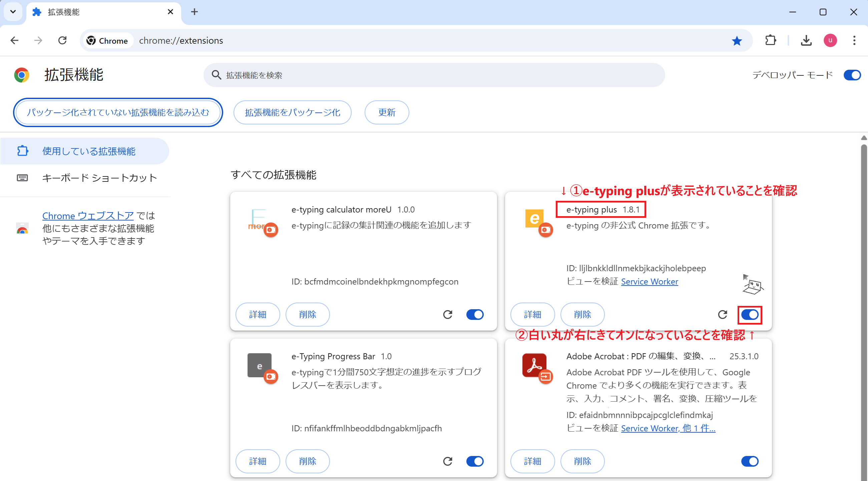
Task: Click the ID: bcfmdmcoinelbndekhpkmgnompfegcon text
Action: pyautogui.click(x=375, y=282)
